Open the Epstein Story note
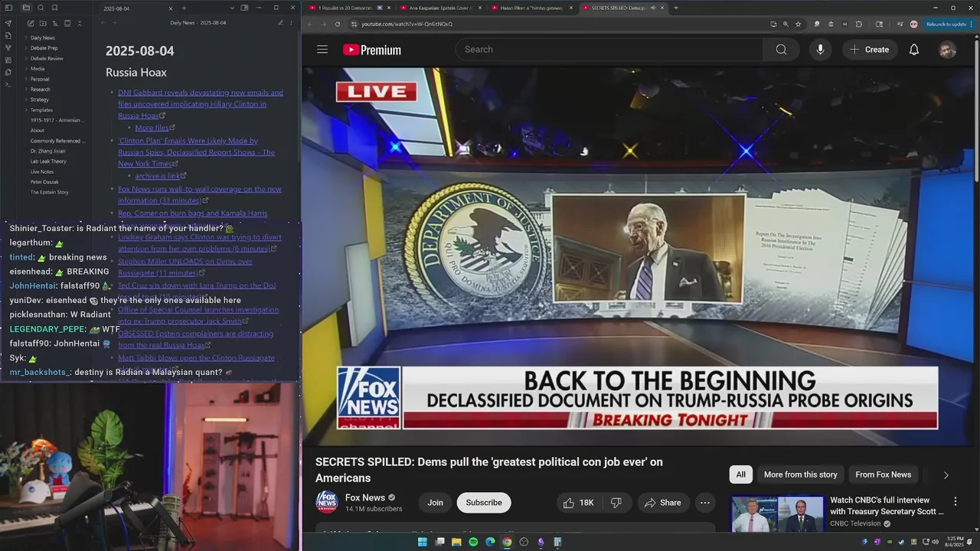Viewport: 980px width, 551px height. tap(49, 192)
